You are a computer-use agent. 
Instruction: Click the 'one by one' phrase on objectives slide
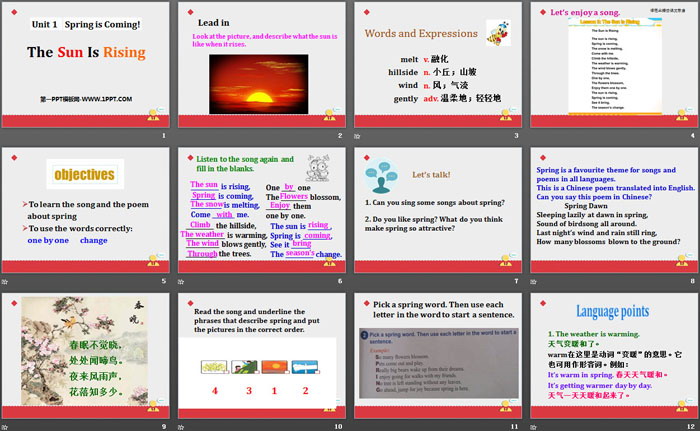point(48,241)
